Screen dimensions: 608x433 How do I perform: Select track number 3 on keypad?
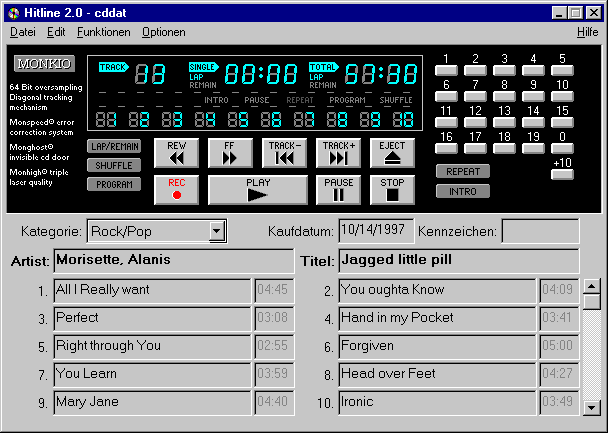tap(504, 70)
